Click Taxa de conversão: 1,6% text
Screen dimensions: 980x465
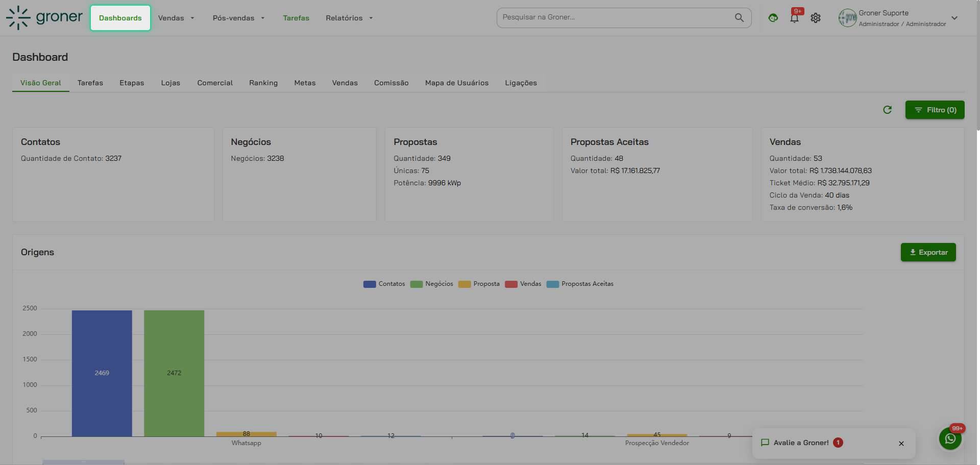(x=811, y=207)
